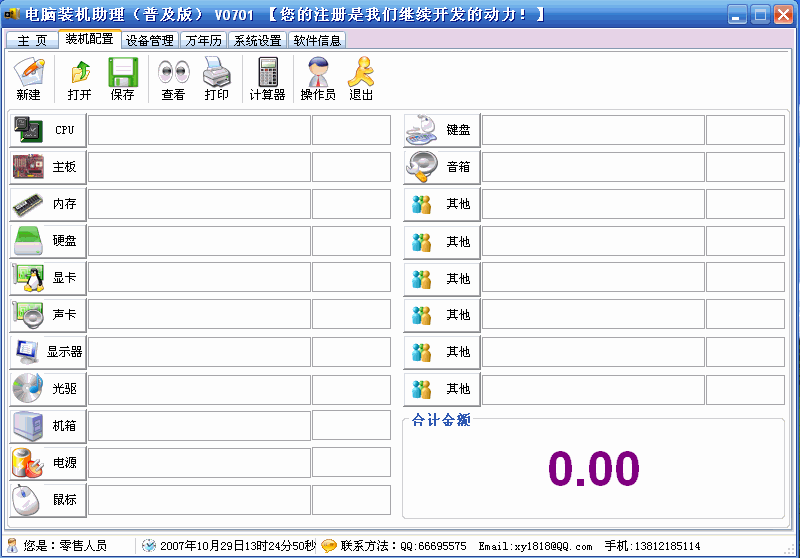Save the configuration using the 保存 icon
Image resolution: width=800 pixels, height=558 pixels.
point(122,78)
